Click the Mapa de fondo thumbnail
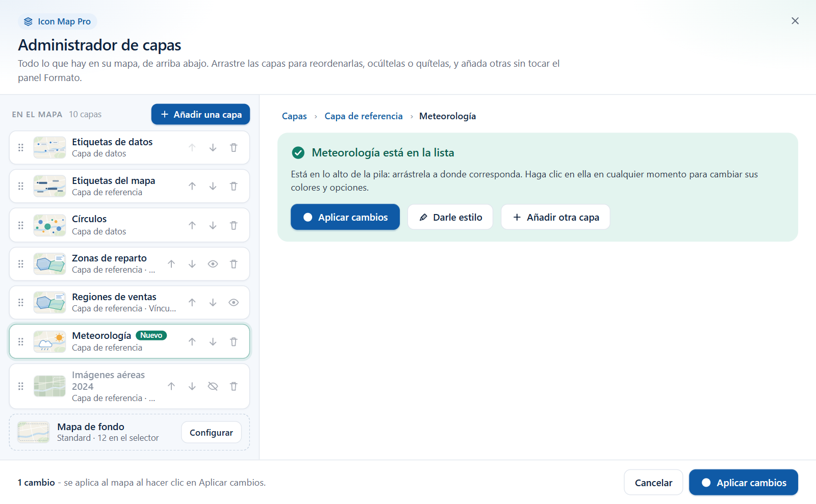 [x=34, y=432]
